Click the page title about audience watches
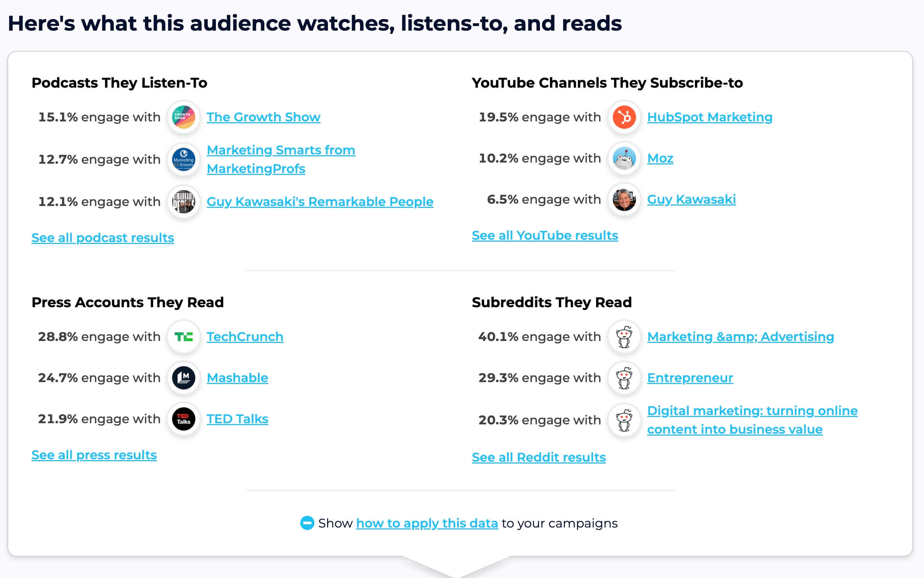Screen dimensions: 924x578 315,24
